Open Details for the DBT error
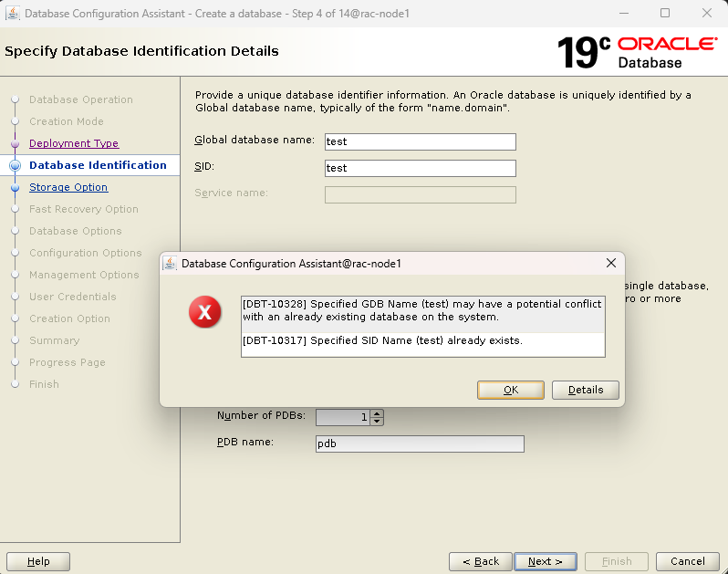 tap(586, 390)
